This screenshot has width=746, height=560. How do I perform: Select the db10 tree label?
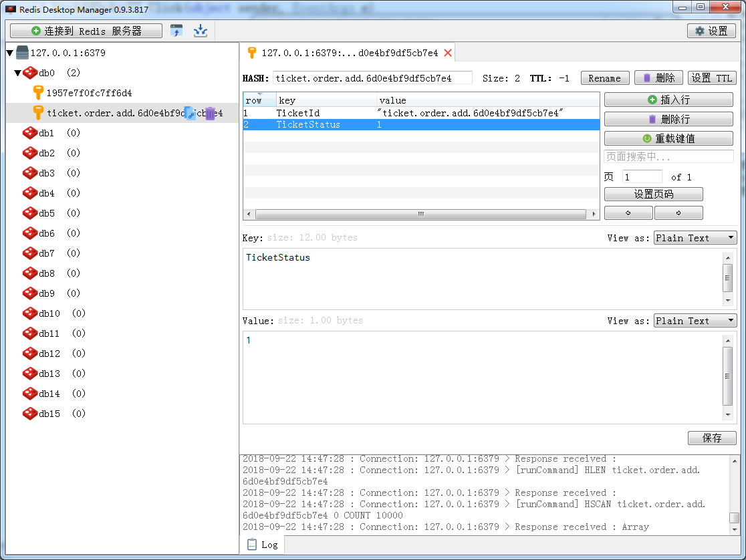(49, 313)
